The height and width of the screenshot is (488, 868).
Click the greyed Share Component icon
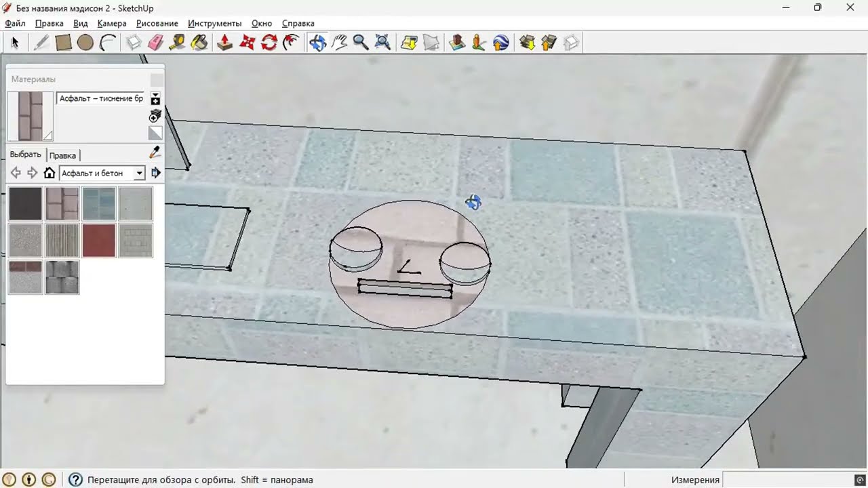point(571,43)
